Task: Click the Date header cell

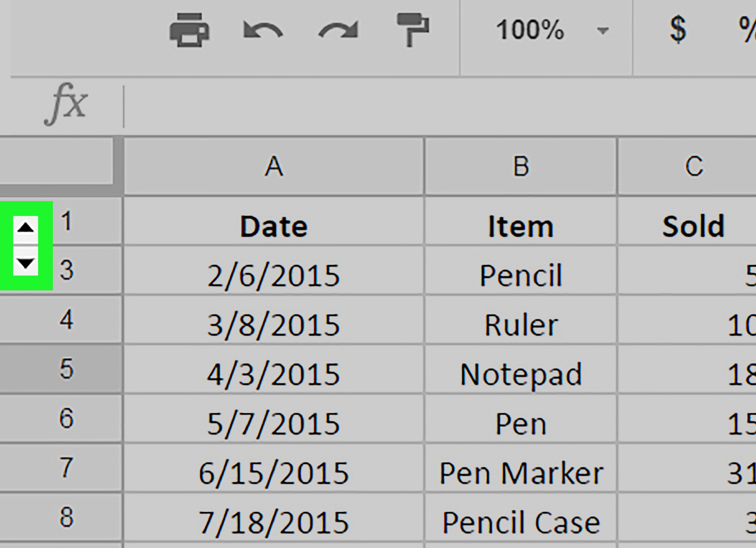Action: click(274, 227)
